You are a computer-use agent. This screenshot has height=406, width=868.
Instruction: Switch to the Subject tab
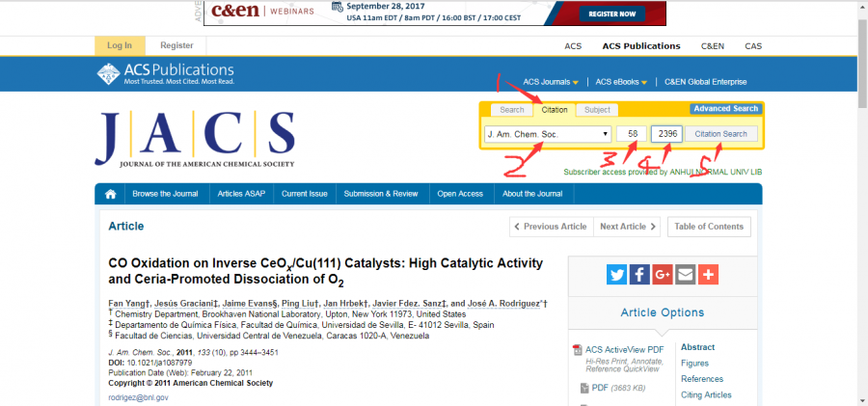[597, 110]
